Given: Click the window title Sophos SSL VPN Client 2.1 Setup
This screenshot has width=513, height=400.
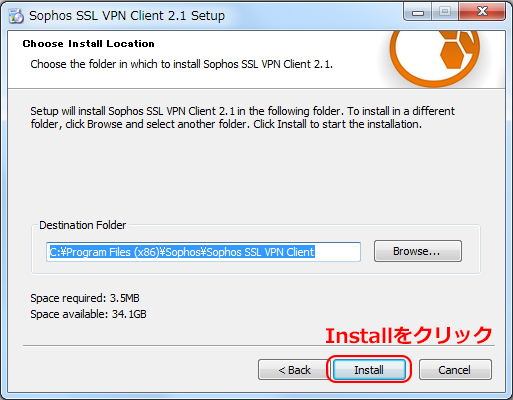Looking at the screenshot, I should [127, 16].
